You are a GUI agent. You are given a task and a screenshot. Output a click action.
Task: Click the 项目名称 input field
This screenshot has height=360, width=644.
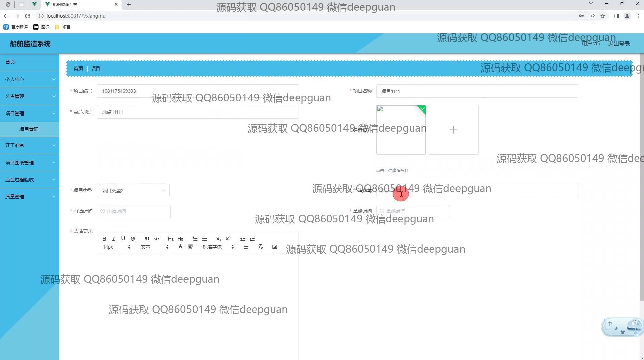[x=477, y=91]
